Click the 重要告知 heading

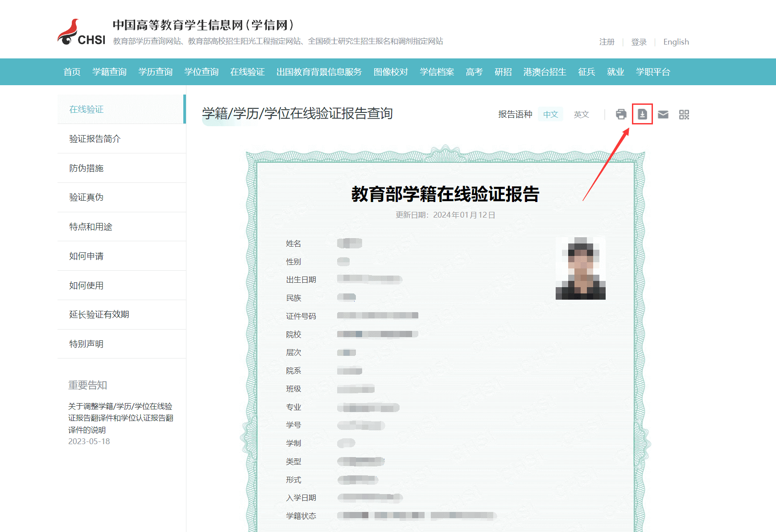click(87, 385)
